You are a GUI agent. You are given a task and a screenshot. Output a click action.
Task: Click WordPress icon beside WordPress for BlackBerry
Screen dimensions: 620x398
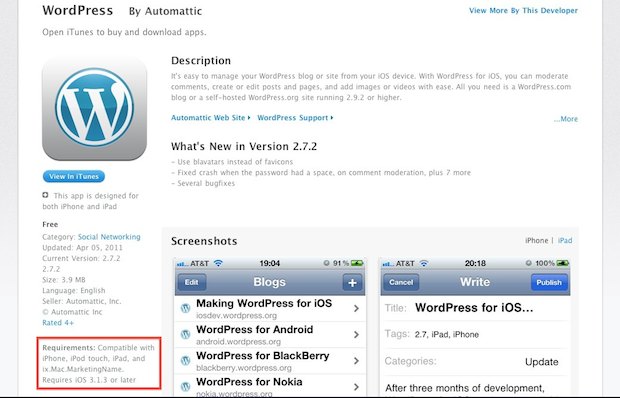click(x=185, y=360)
